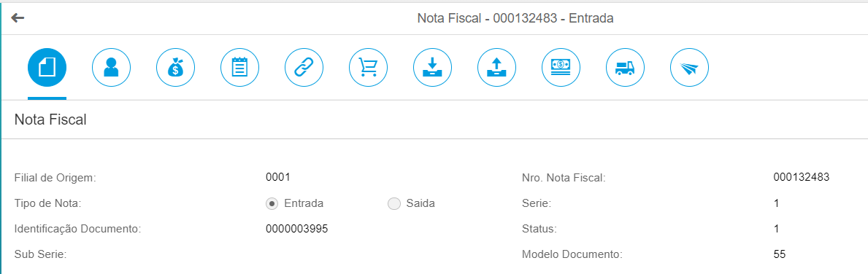The width and height of the screenshot is (868, 274).
Task: Open the shopping cart items icon
Action: [368, 67]
